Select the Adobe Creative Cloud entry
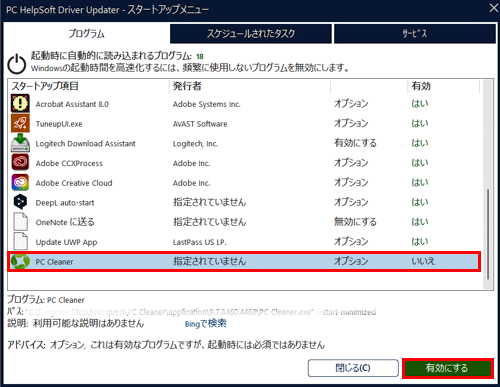The width and height of the screenshot is (500, 387). 74,183
